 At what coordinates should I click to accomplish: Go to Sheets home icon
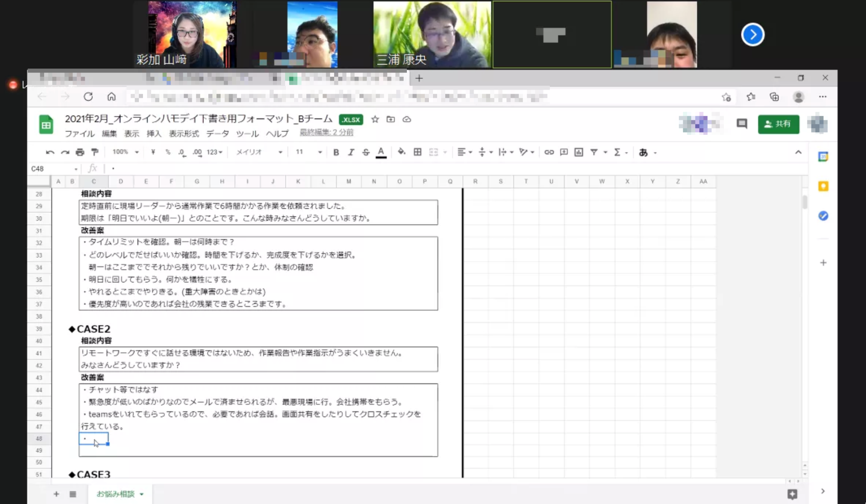(x=46, y=125)
